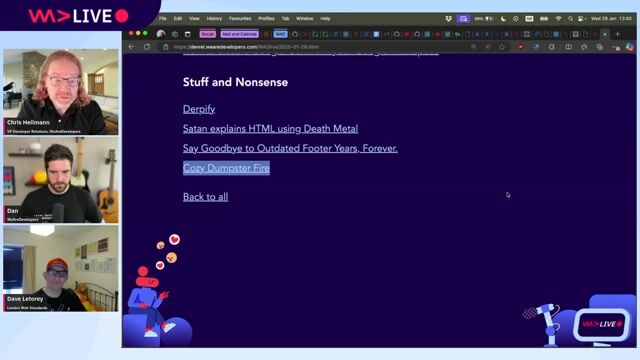Open the Profiles menu

pos(266,19)
